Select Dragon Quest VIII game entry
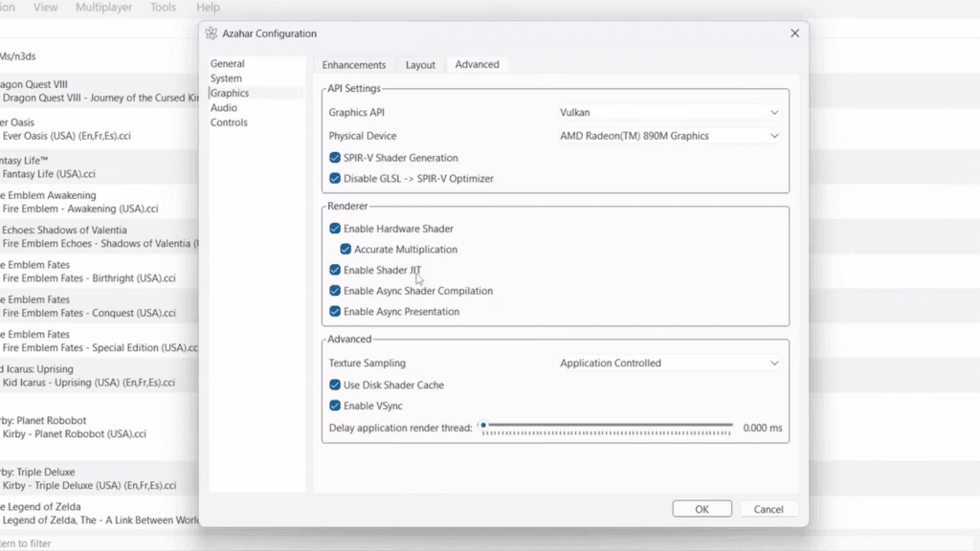The height and width of the screenshot is (551, 980). 100,91
